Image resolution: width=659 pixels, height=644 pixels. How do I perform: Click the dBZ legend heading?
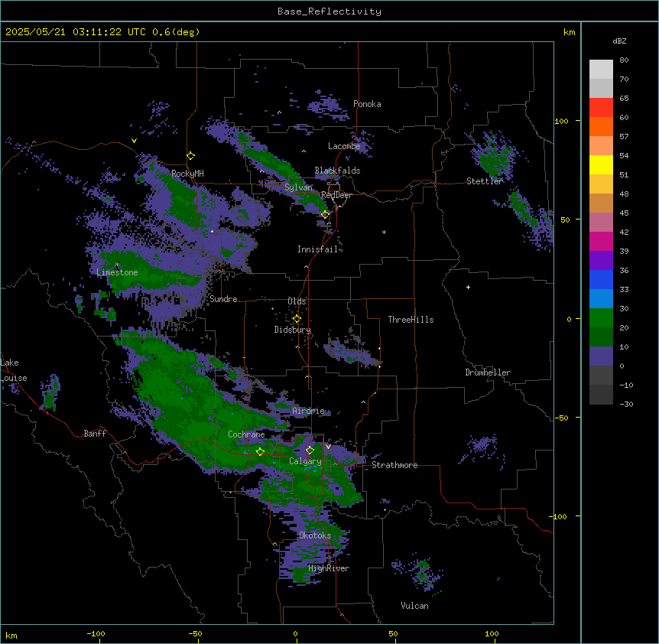pyautogui.click(x=619, y=41)
